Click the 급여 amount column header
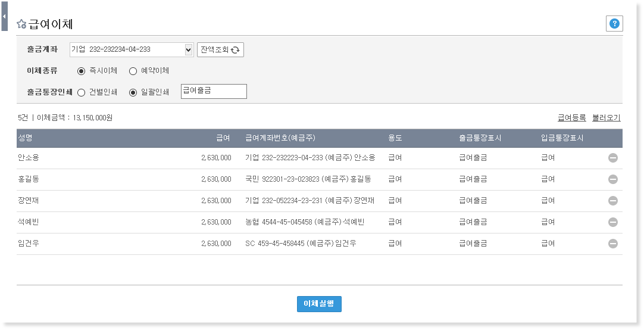 (x=223, y=138)
